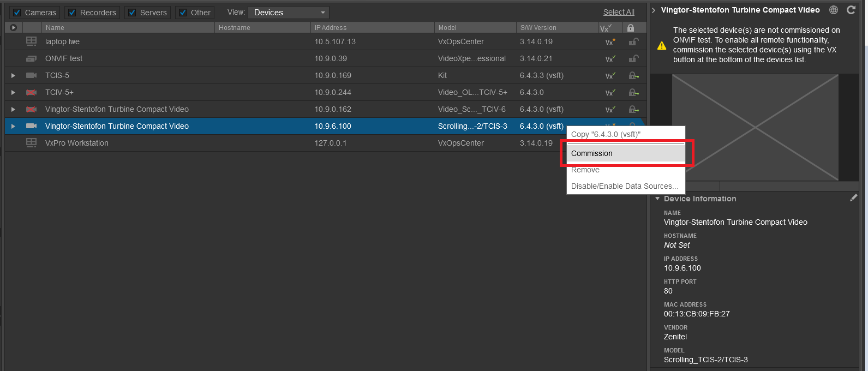868x371 pixels.
Task: Collapse the Device Information section
Action: coord(657,199)
